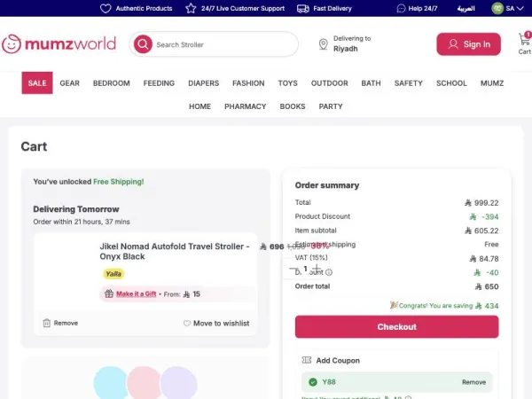Open the GEAR menu
The image size is (532, 399).
[x=69, y=83]
